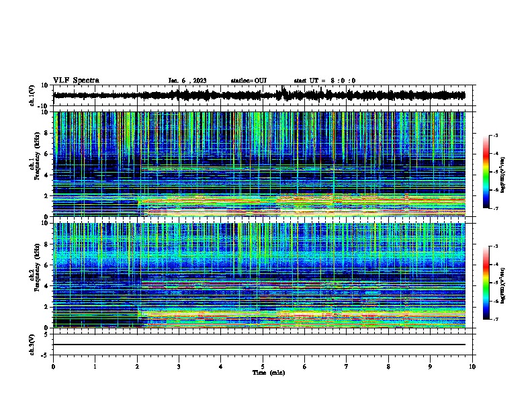Select the "start UT = 8:0:0" text
The image size is (532, 411).
324,81
